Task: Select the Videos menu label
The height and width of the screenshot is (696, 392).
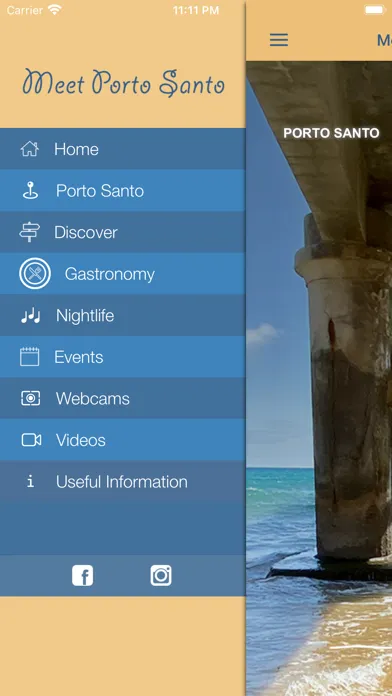Action: point(81,440)
